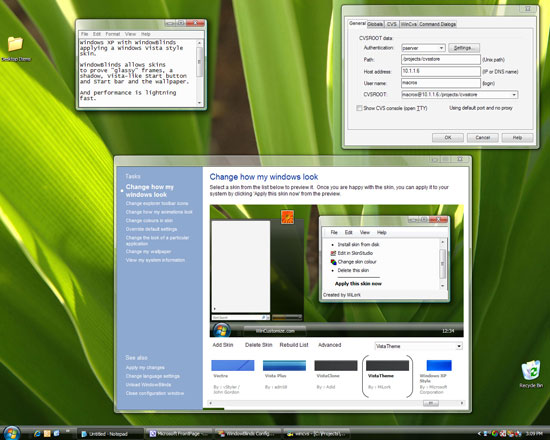Open Notepad Help menu
Screen dimensions: 550x440
pos(146,34)
